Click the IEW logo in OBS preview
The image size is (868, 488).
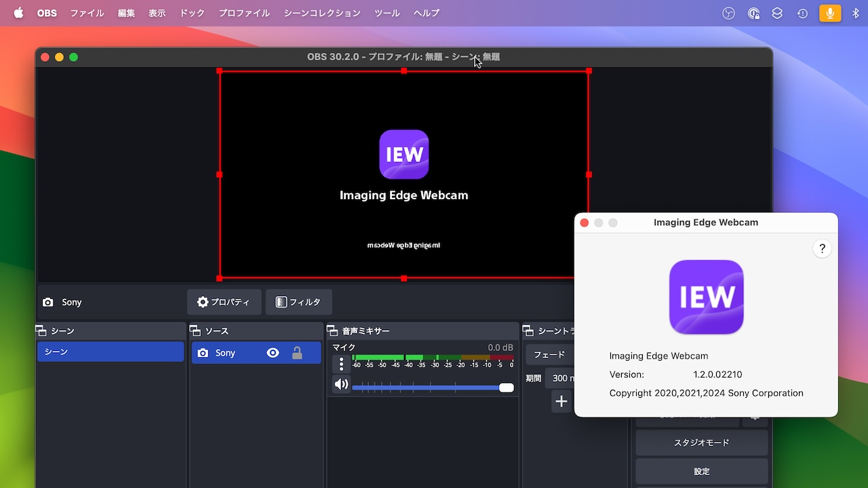(x=404, y=155)
